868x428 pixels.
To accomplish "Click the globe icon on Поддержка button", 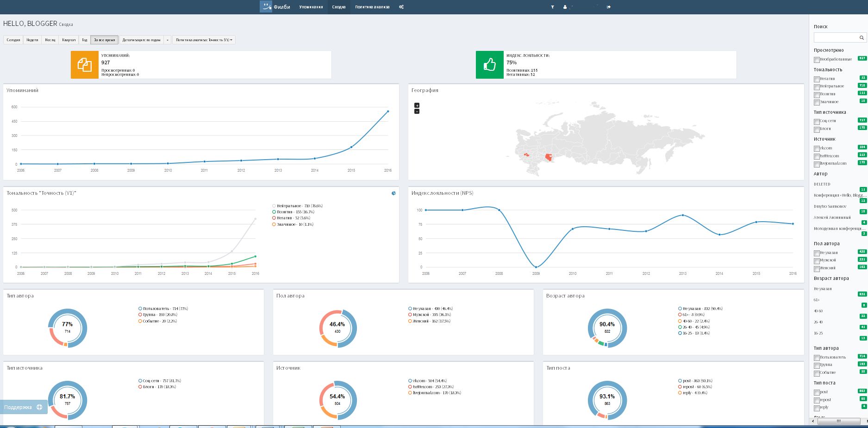I will pos(39,407).
